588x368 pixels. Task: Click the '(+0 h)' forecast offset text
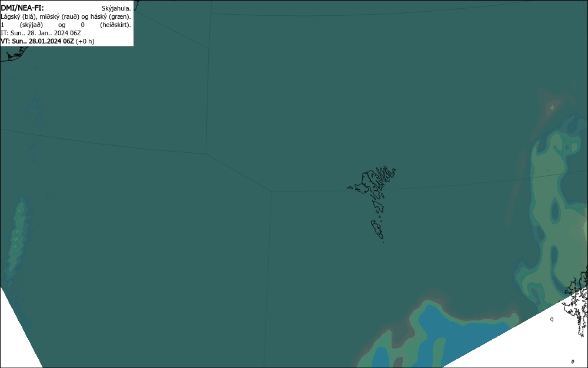(x=85, y=41)
